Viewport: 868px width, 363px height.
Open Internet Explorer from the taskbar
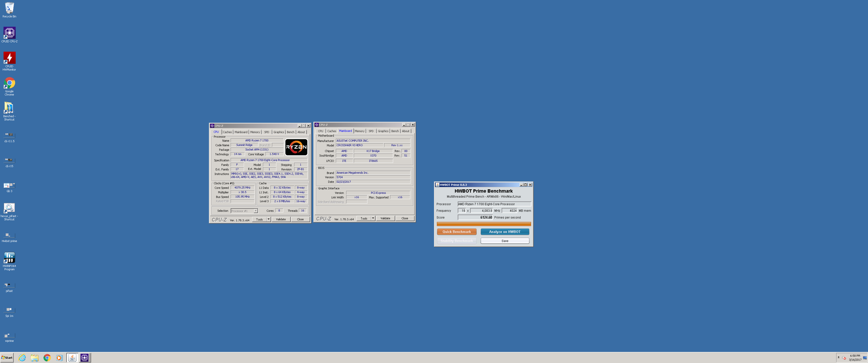(x=22, y=358)
